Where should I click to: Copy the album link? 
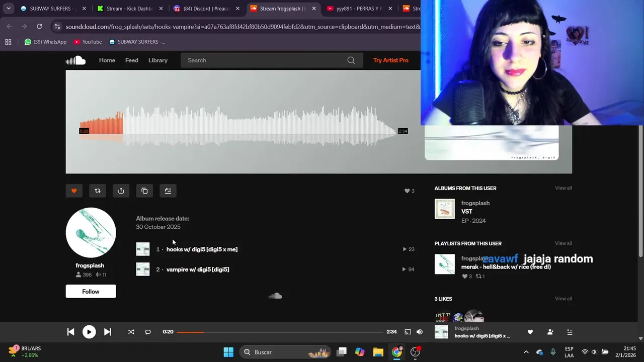click(x=144, y=191)
